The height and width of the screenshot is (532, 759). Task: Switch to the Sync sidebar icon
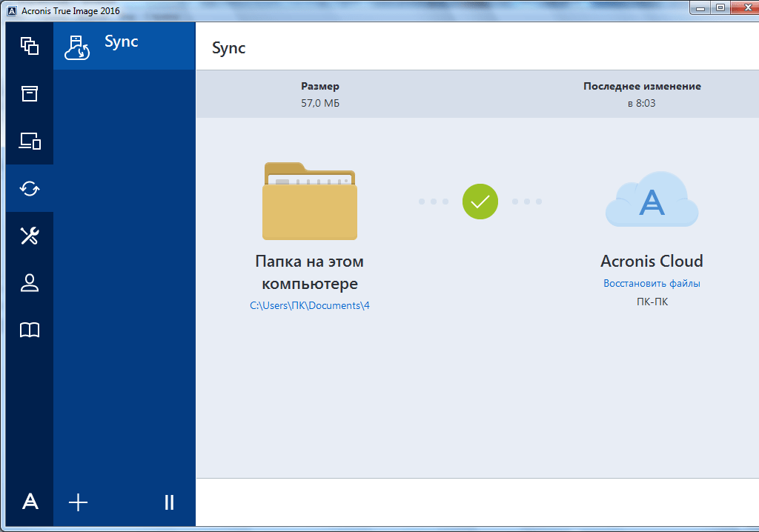[x=30, y=188]
